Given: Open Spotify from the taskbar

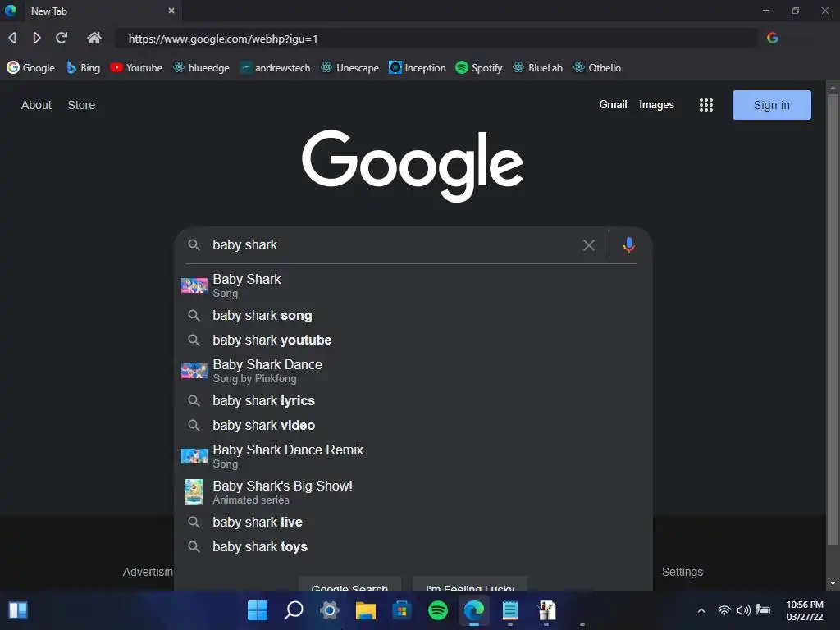Looking at the screenshot, I should click(x=438, y=609).
